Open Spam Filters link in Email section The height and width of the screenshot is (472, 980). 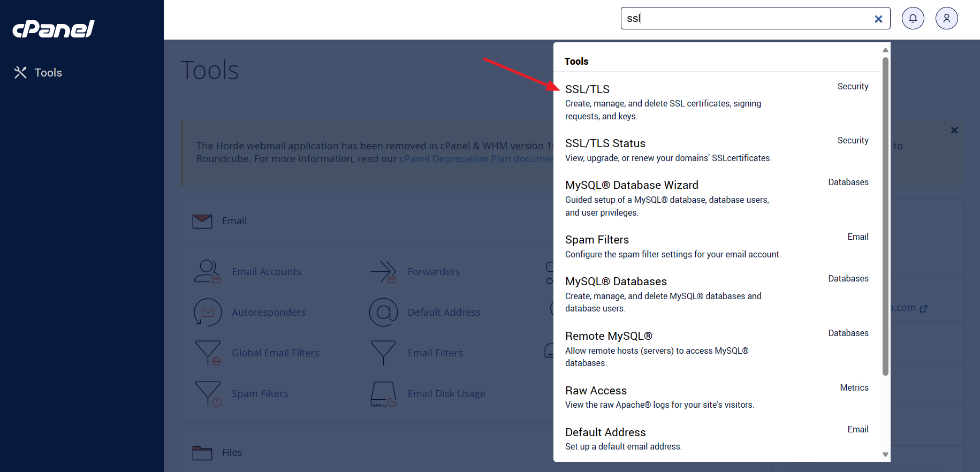tap(260, 394)
